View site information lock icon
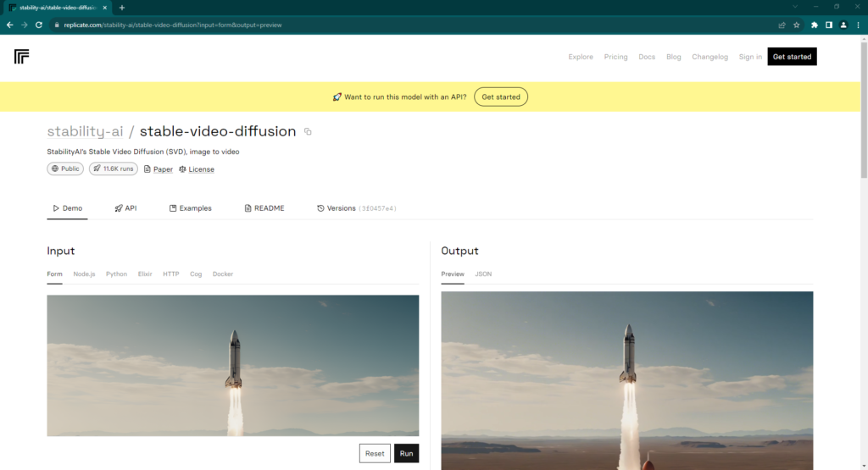This screenshot has height=470, width=868. click(56, 25)
